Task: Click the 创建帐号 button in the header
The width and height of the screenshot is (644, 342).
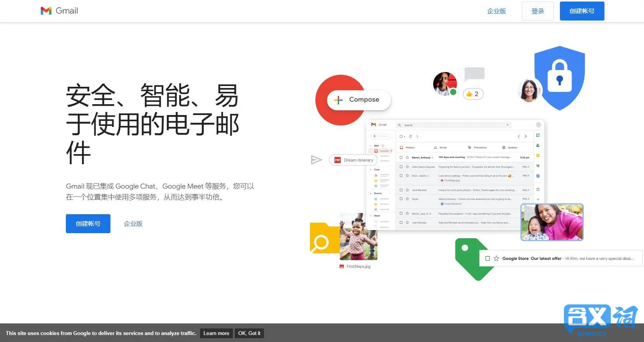Action: pyautogui.click(x=582, y=11)
